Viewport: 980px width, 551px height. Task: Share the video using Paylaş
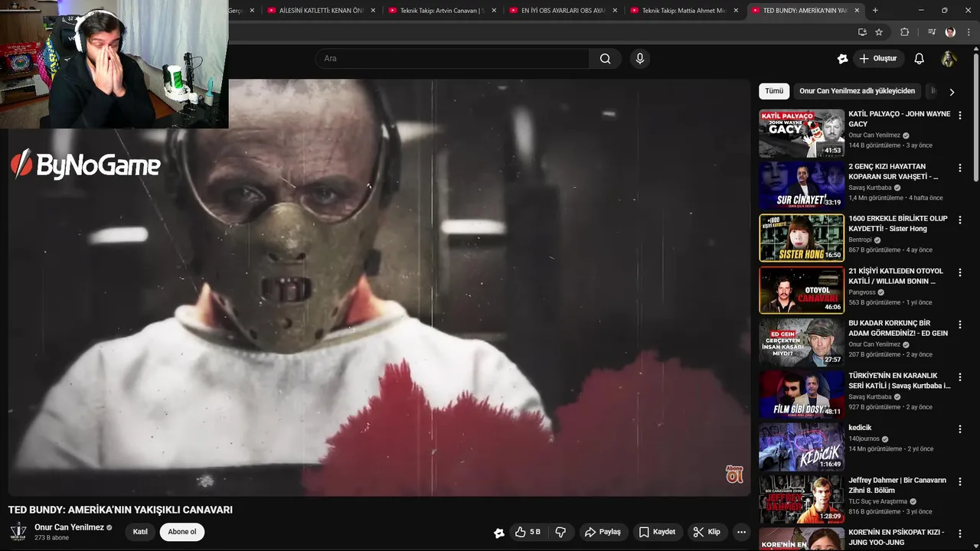tap(603, 532)
